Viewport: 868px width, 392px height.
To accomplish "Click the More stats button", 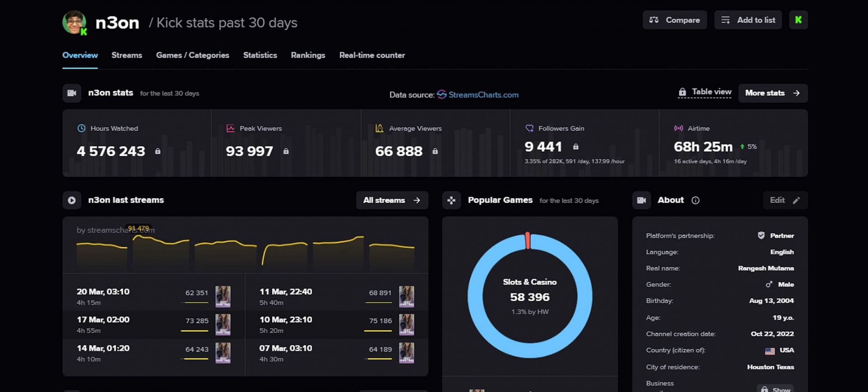I will [x=773, y=93].
